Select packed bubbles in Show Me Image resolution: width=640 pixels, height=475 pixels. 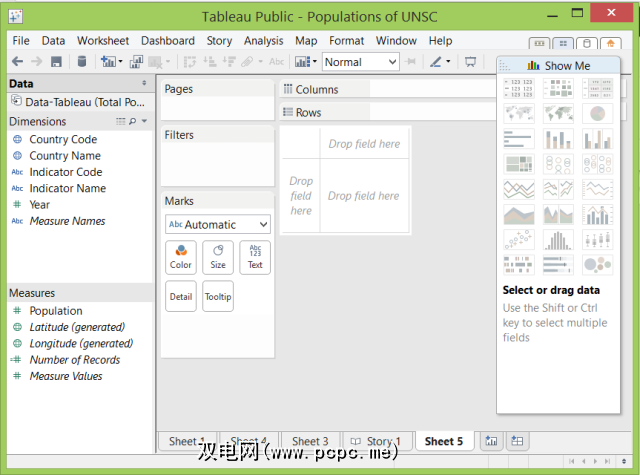coord(598,264)
